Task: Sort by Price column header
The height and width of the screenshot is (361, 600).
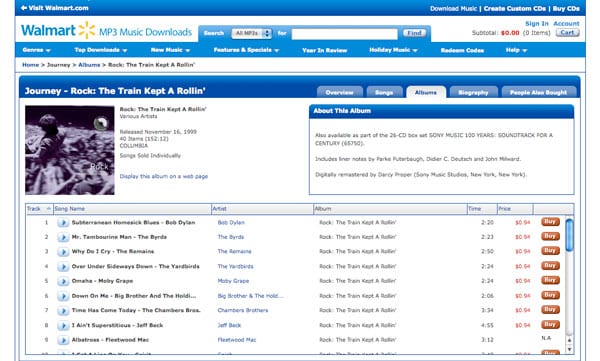Action: 515,209
